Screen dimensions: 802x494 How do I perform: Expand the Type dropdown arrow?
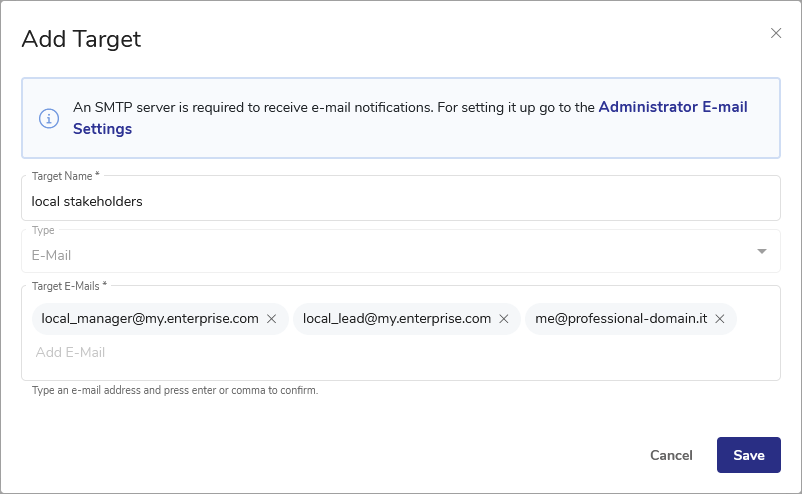(762, 251)
